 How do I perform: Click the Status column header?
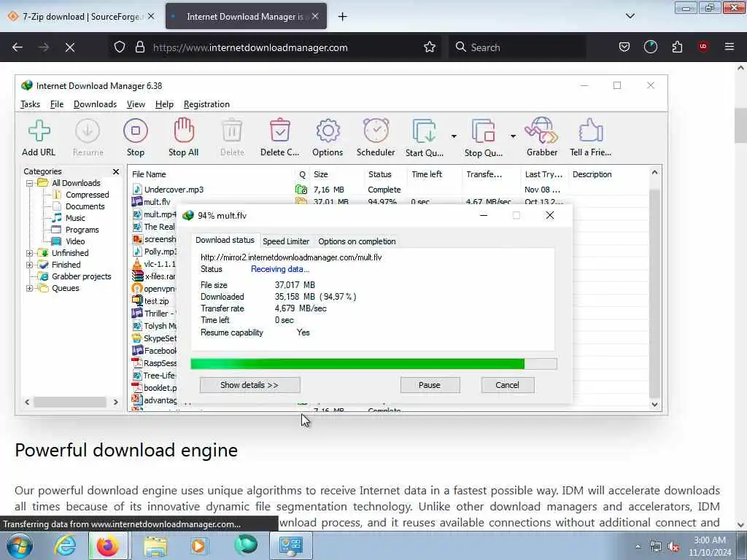386,174
